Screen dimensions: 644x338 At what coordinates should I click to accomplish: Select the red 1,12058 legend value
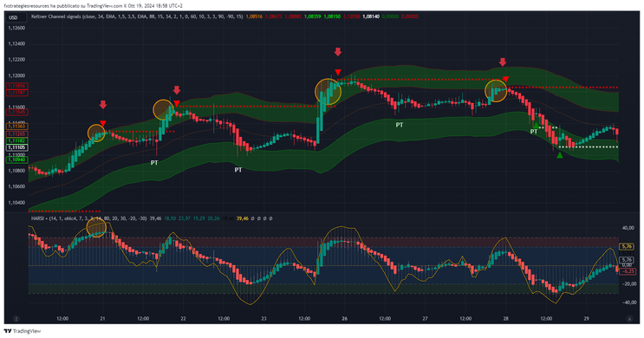tap(351, 16)
